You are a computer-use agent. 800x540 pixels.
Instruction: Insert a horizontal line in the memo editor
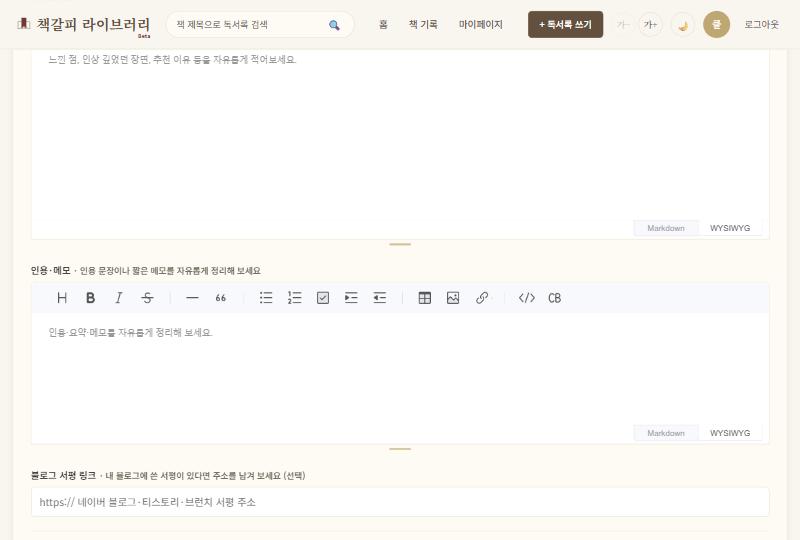click(192, 298)
